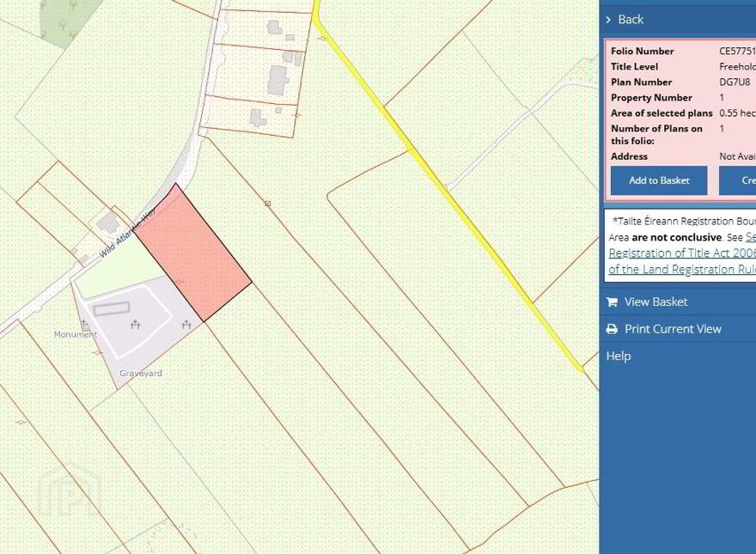Screen dimensions: 756x554
Task: Click the Graveyard label on map
Action: coord(141,373)
